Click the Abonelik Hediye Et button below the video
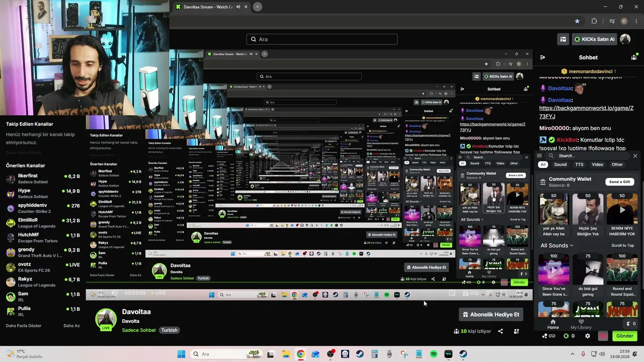 [x=491, y=315]
